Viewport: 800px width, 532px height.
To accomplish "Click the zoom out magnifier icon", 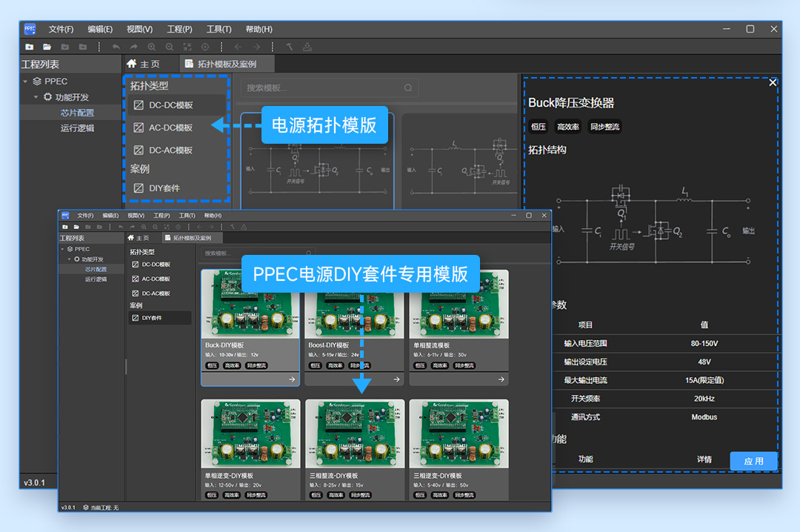I will [x=169, y=46].
